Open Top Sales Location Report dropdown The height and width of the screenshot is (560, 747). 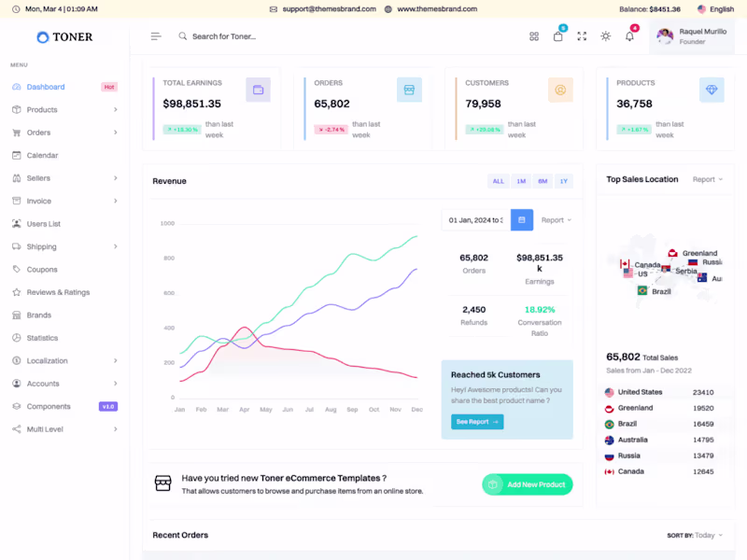pos(708,179)
